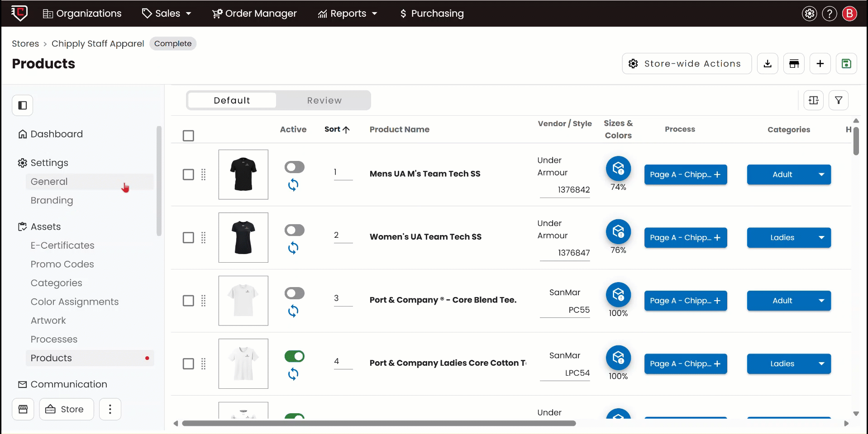
Task: Click the plus icon to add product
Action: pyautogui.click(x=820, y=64)
